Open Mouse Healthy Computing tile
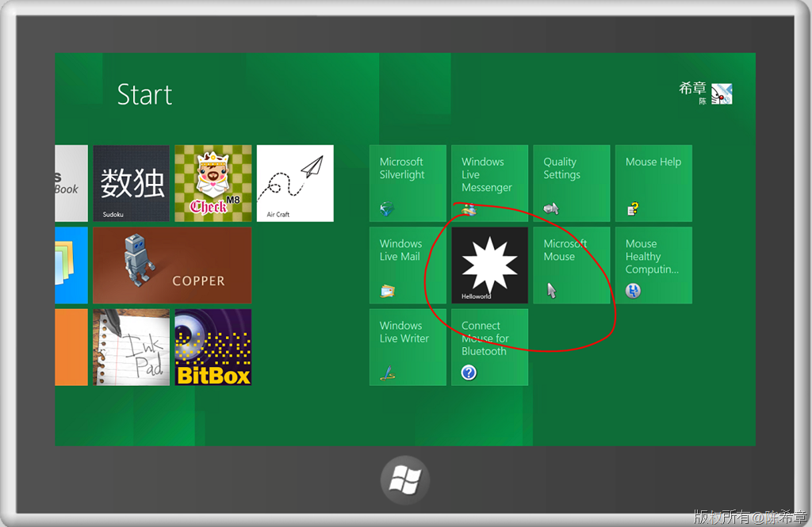Image resolution: width=812 pixels, height=527 pixels. pyautogui.click(x=653, y=265)
